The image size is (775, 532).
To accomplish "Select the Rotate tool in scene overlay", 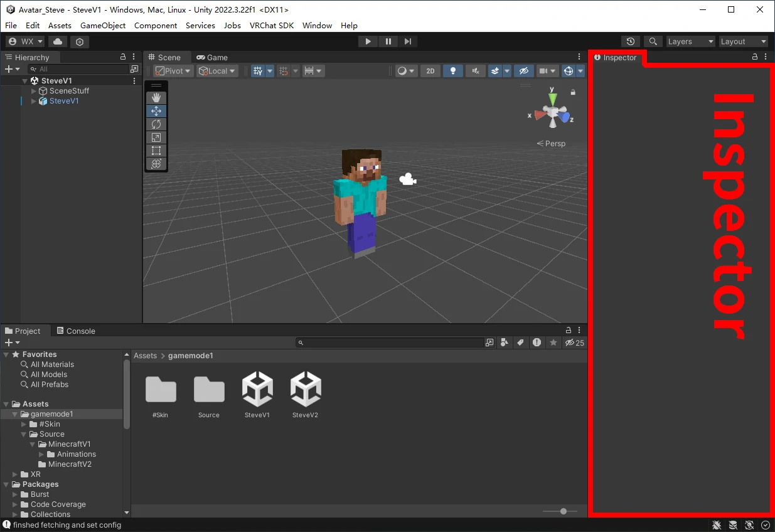I will 156,124.
